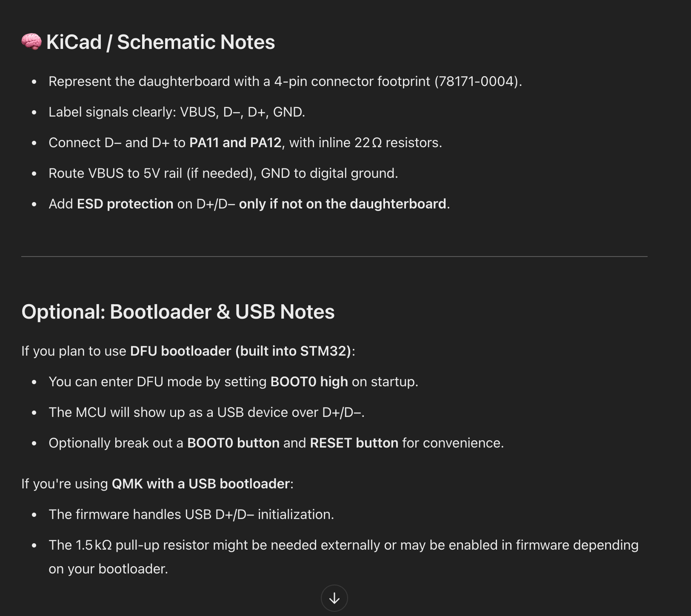This screenshot has width=691, height=616.
Task: Click the bold text "PA11 and PA12"
Action: pyautogui.click(x=235, y=143)
